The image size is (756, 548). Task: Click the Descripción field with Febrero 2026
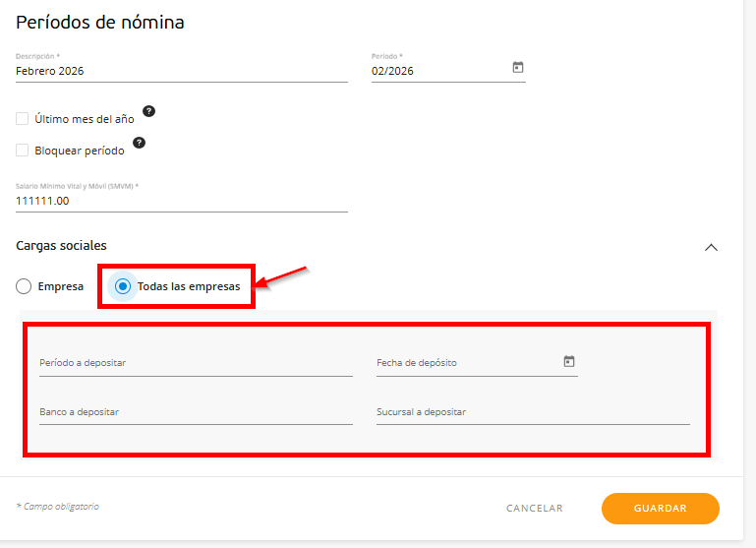coord(182,71)
